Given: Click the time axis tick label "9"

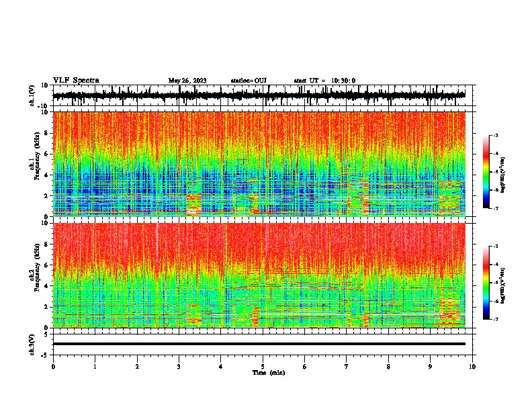Looking at the screenshot, I should [x=430, y=367].
